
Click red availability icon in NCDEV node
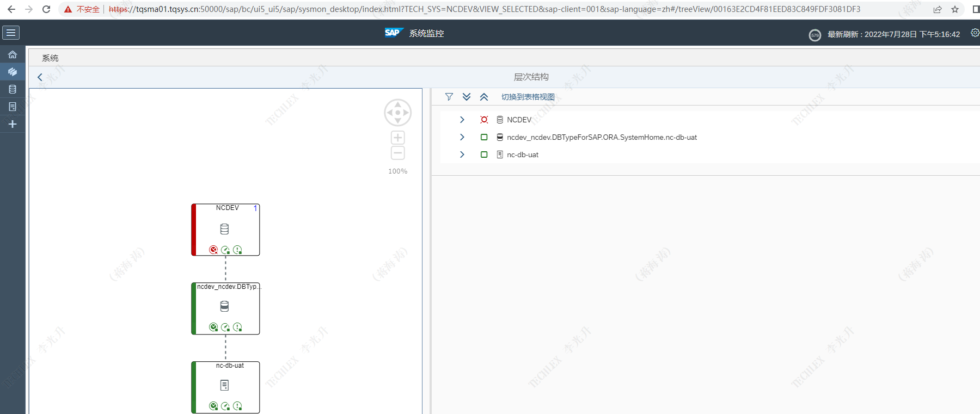213,250
